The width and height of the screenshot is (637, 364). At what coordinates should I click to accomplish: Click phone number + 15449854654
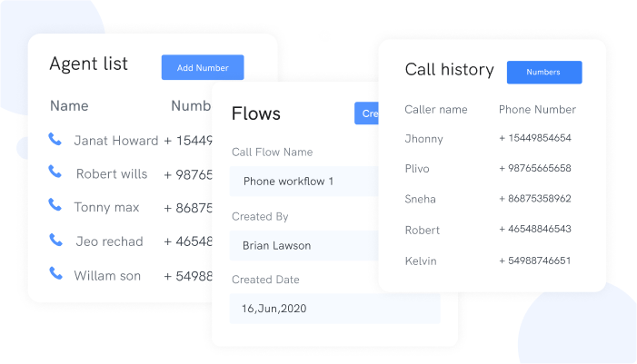point(534,138)
